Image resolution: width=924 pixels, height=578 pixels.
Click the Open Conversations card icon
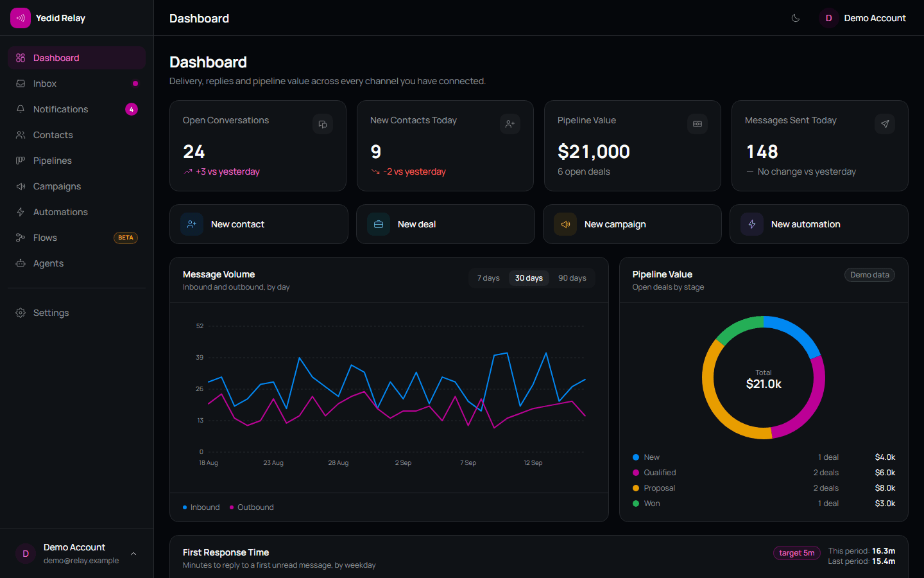click(323, 124)
